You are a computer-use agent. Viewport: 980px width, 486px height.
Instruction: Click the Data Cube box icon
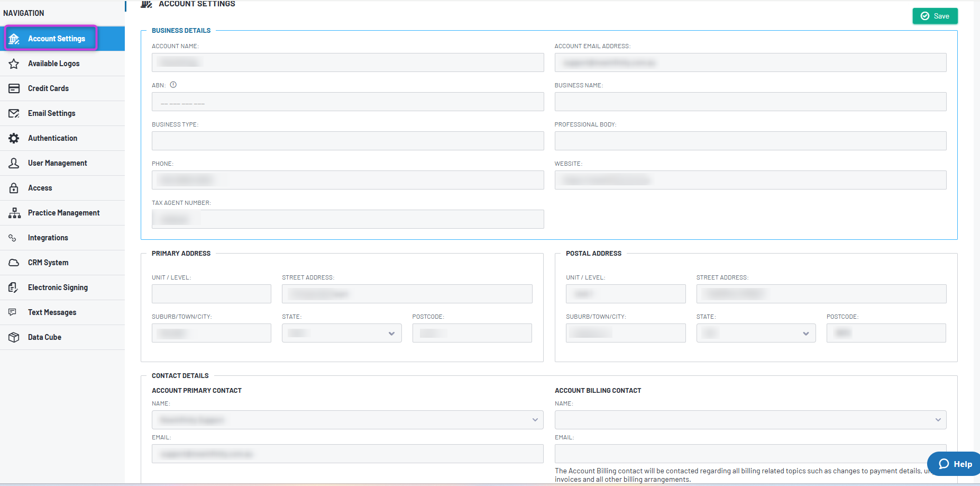[x=14, y=337]
